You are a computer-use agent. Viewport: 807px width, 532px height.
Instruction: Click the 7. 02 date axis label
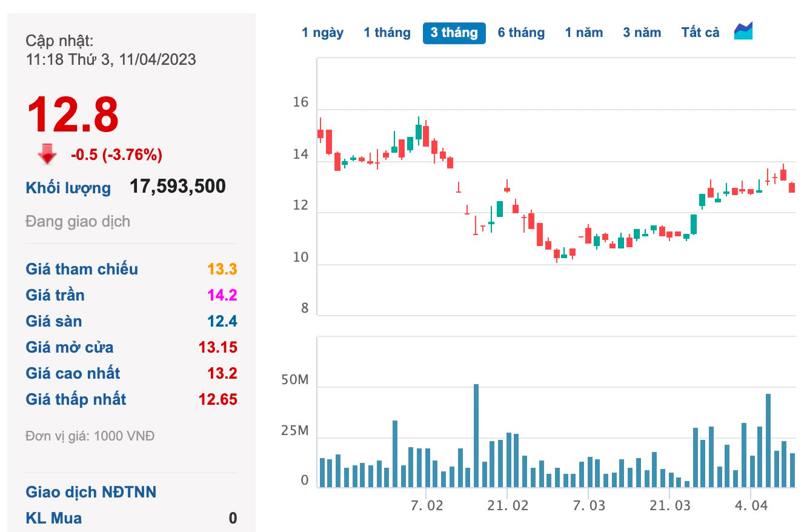[x=427, y=505]
